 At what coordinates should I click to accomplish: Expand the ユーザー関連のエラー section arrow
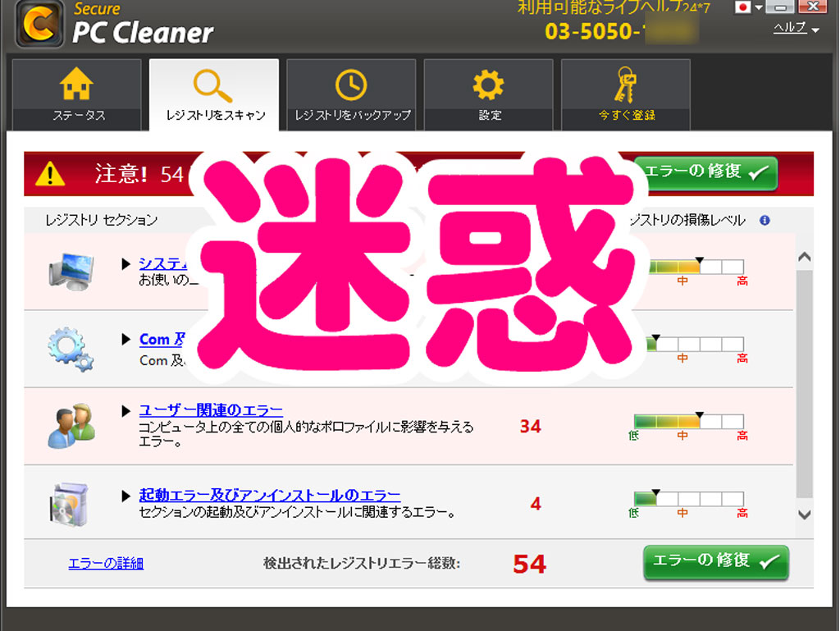[126, 411]
